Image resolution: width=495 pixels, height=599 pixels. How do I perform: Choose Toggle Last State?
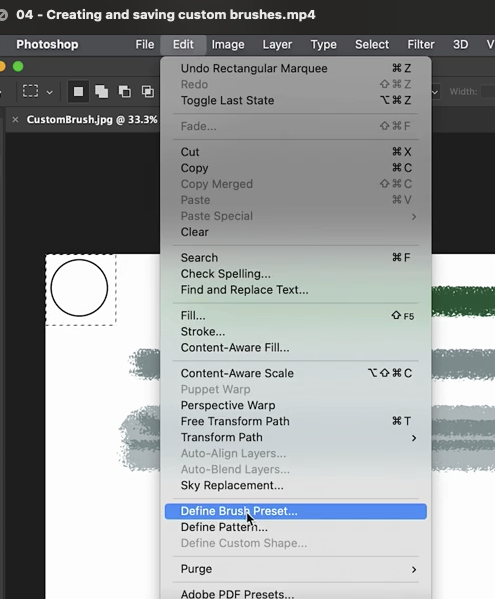coord(296,100)
